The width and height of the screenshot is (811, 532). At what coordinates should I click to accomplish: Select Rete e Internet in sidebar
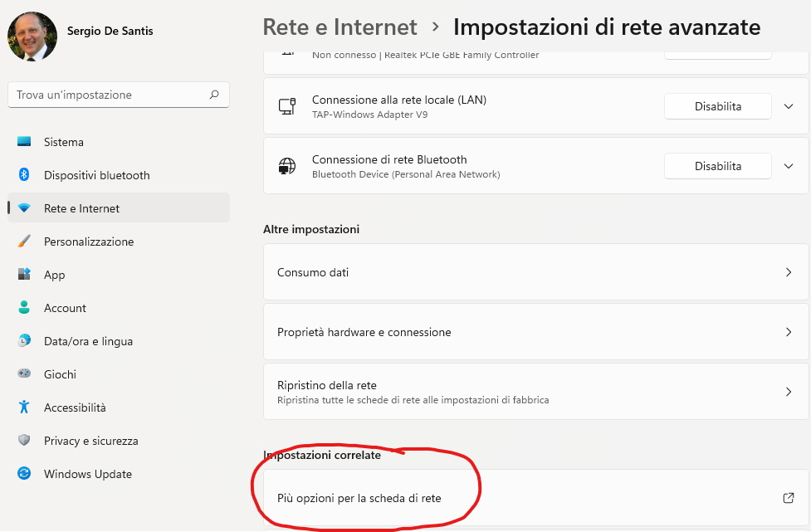point(119,207)
